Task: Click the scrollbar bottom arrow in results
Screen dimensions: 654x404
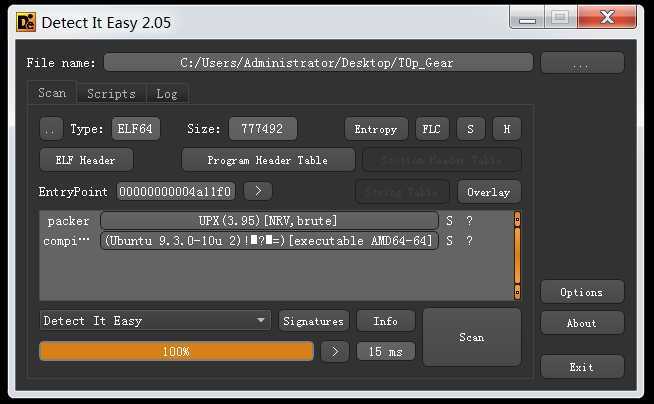Action: click(517, 292)
